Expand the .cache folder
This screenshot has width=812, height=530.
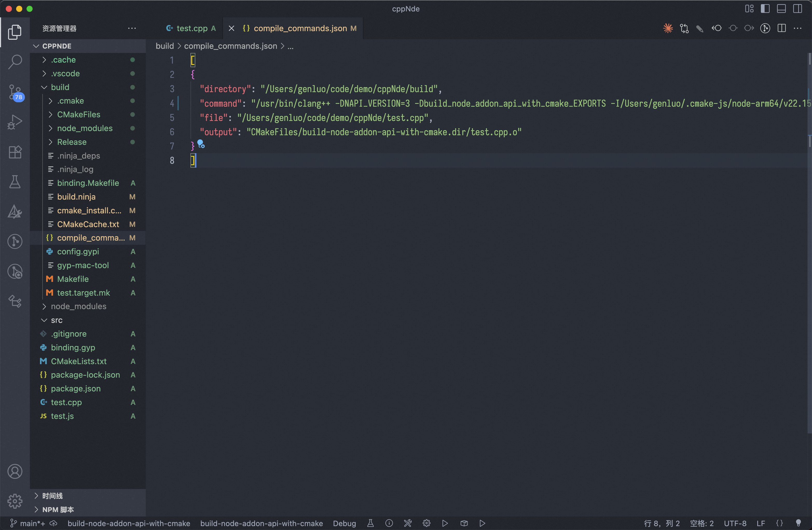point(88,60)
